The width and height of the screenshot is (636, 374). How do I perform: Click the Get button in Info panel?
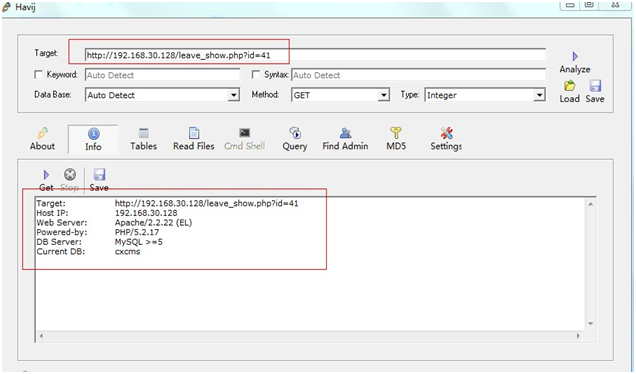pyautogui.click(x=46, y=181)
